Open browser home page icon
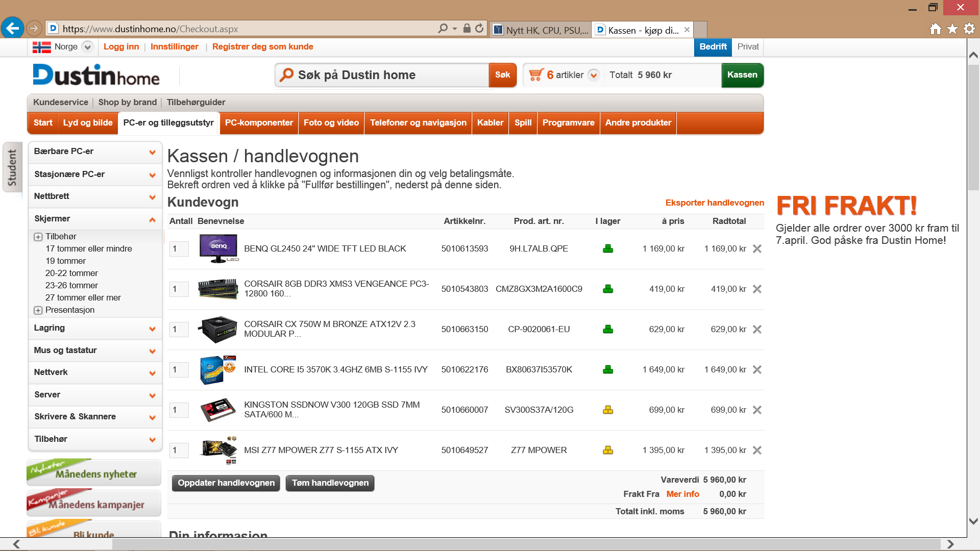 [x=936, y=29]
